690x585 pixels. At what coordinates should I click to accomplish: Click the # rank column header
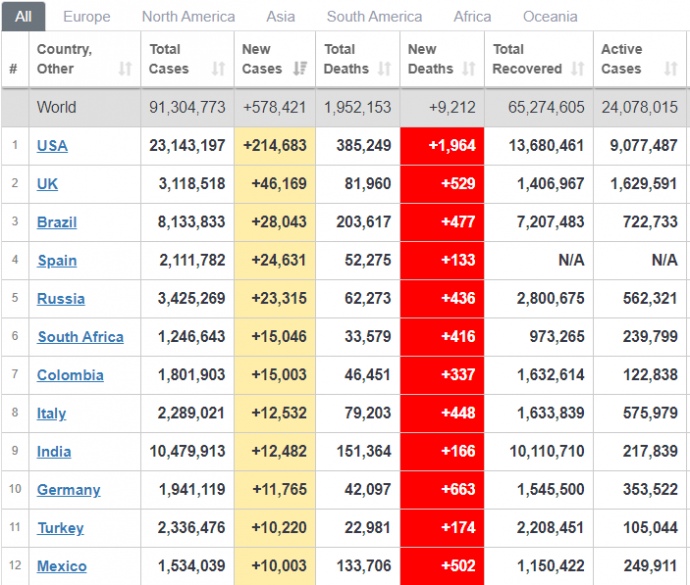coord(14,69)
